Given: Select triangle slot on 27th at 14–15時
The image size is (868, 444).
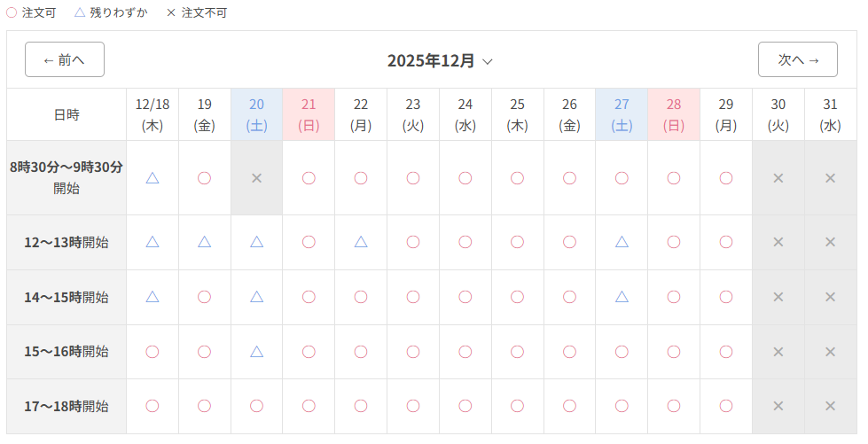Looking at the screenshot, I should [622, 297].
